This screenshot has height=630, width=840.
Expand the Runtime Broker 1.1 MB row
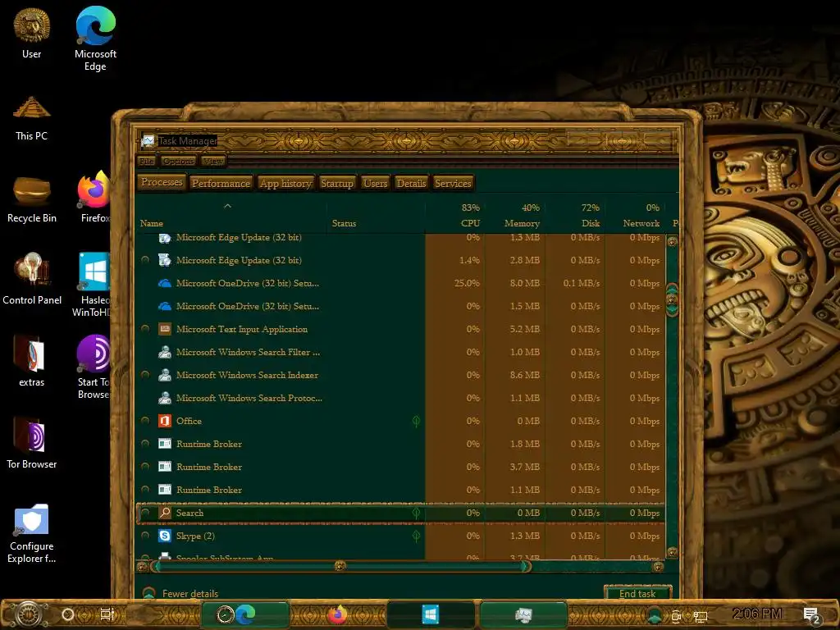144,490
